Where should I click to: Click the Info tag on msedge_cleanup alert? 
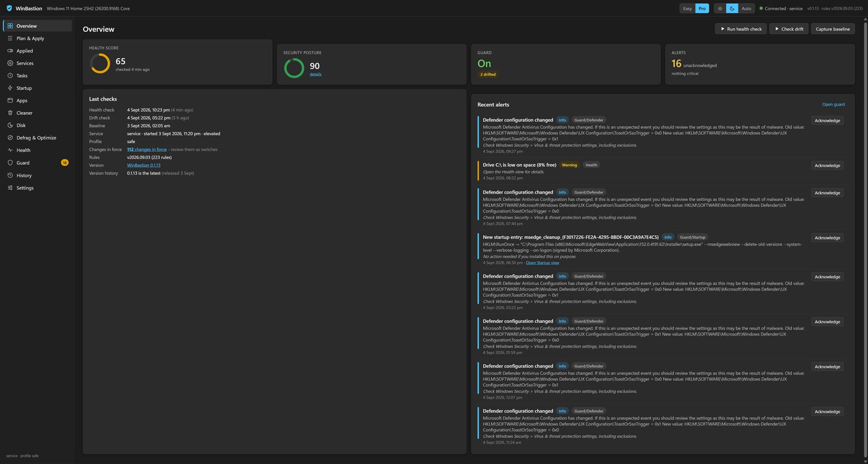point(668,237)
